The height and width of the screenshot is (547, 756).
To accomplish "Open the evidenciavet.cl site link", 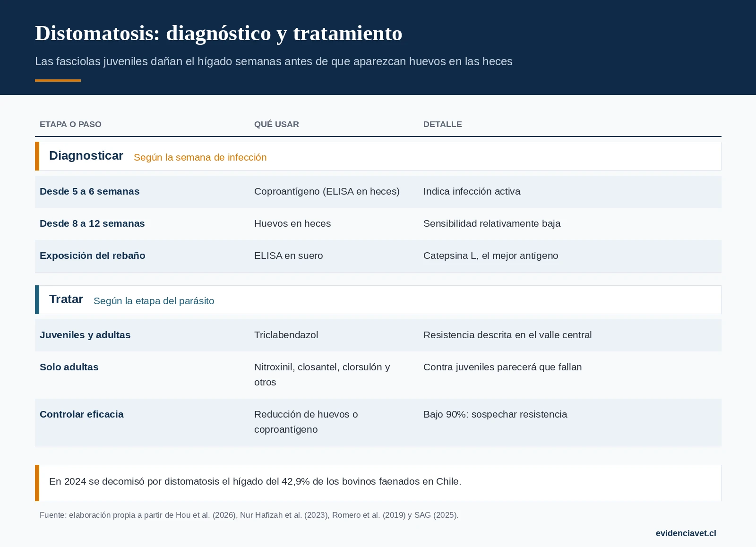I will tap(686, 533).
